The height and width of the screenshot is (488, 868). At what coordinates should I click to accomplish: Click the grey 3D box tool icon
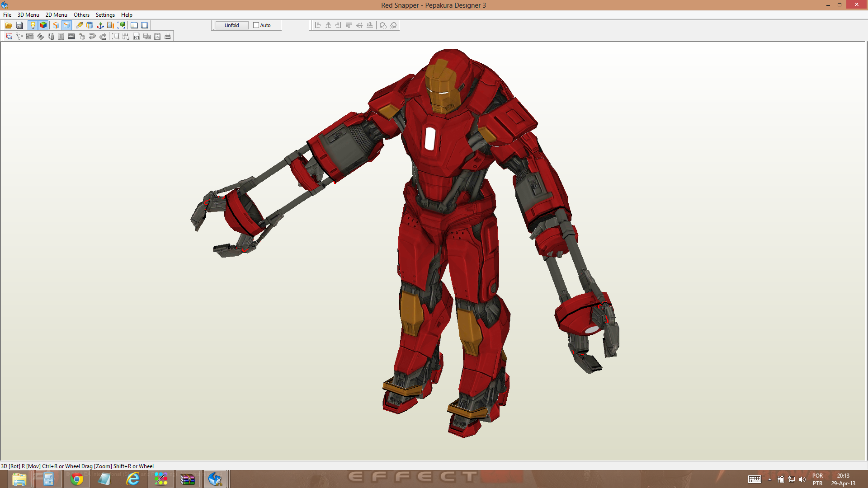[82, 37]
